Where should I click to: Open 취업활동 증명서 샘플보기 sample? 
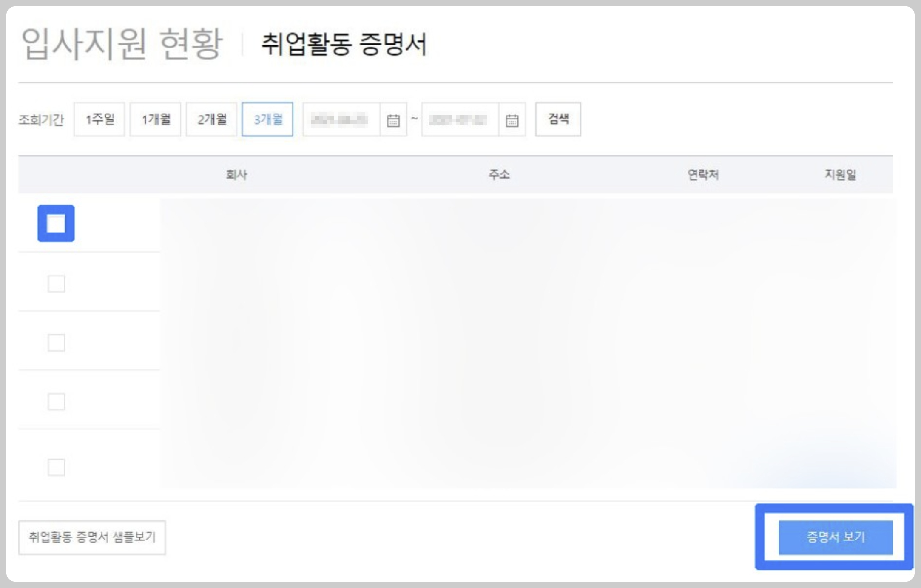point(92,537)
